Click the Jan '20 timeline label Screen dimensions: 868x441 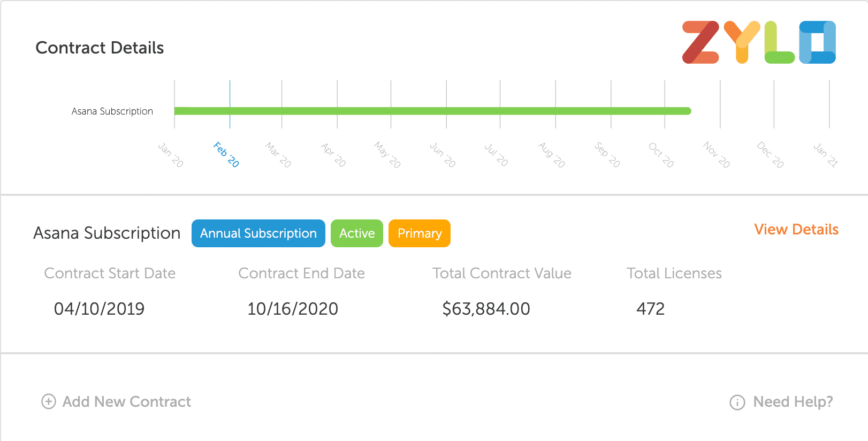point(171,155)
